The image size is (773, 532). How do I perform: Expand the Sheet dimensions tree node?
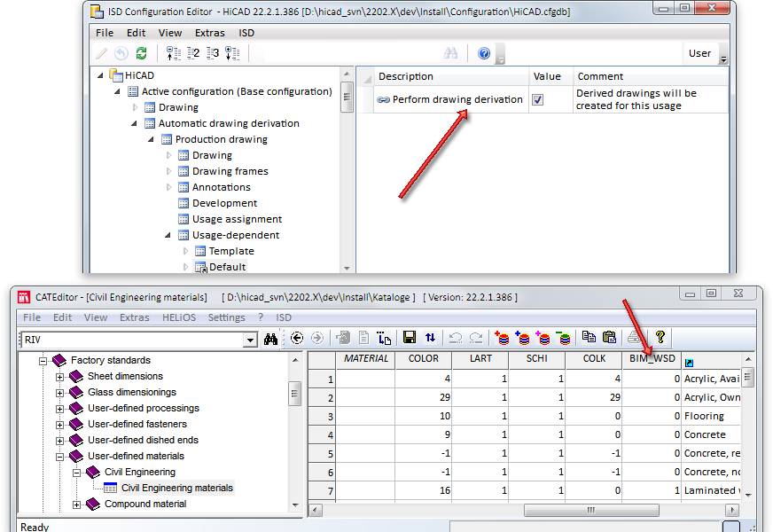(59, 377)
